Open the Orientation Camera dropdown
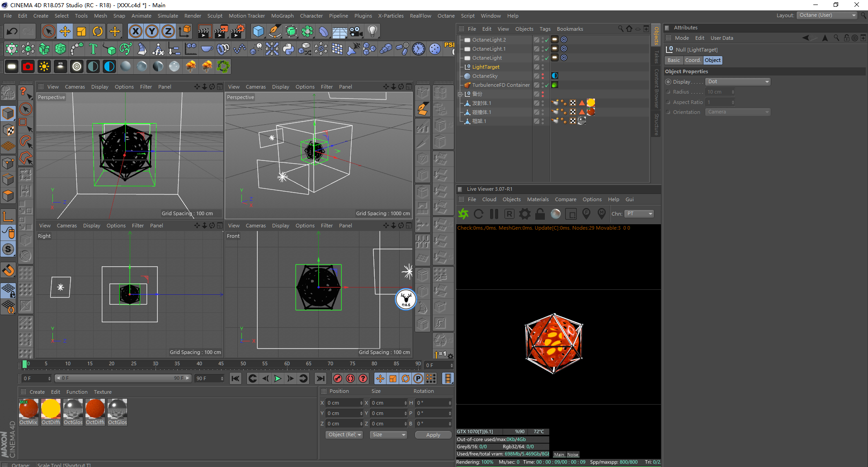 738,112
